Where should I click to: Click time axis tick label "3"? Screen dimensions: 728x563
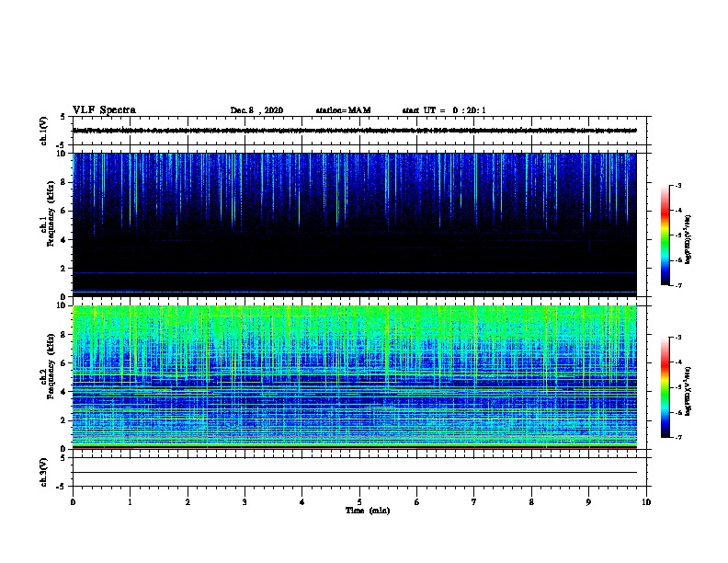click(x=245, y=502)
